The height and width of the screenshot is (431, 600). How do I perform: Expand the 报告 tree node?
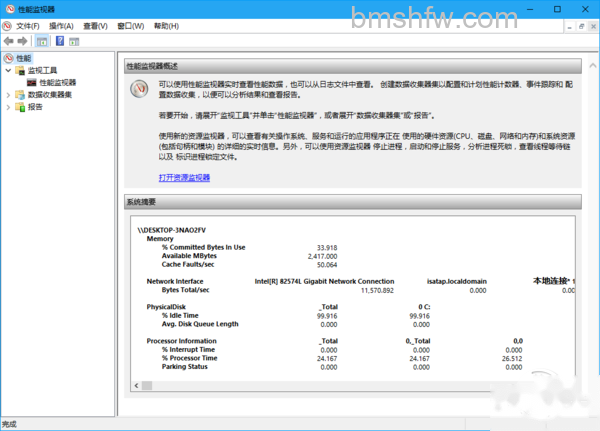[x=8, y=107]
